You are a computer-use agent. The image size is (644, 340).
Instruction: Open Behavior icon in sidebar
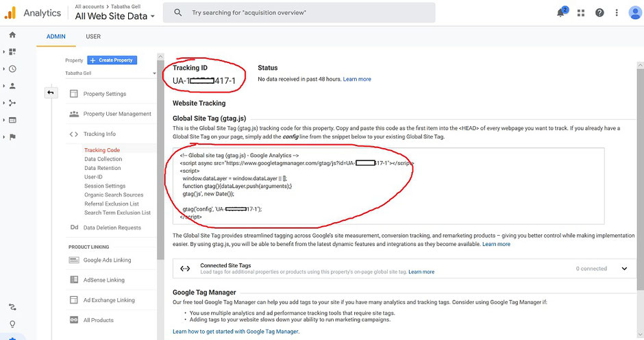[12, 120]
